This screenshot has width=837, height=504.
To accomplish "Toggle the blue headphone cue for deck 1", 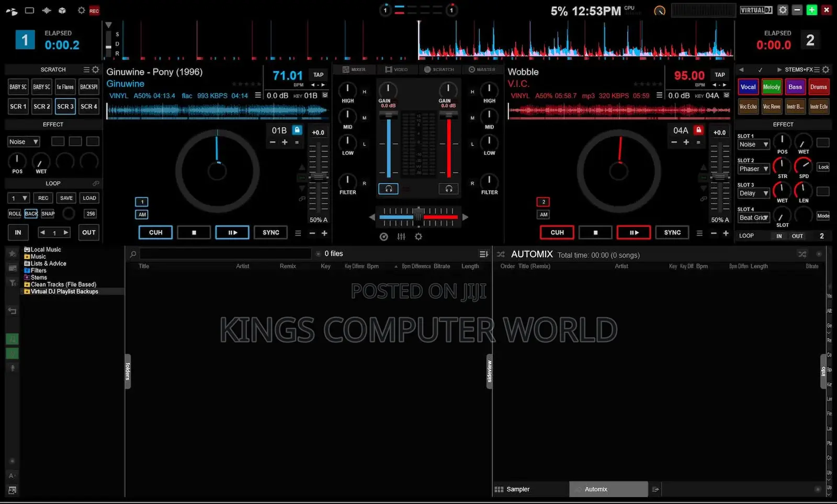I will pos(388,189).
